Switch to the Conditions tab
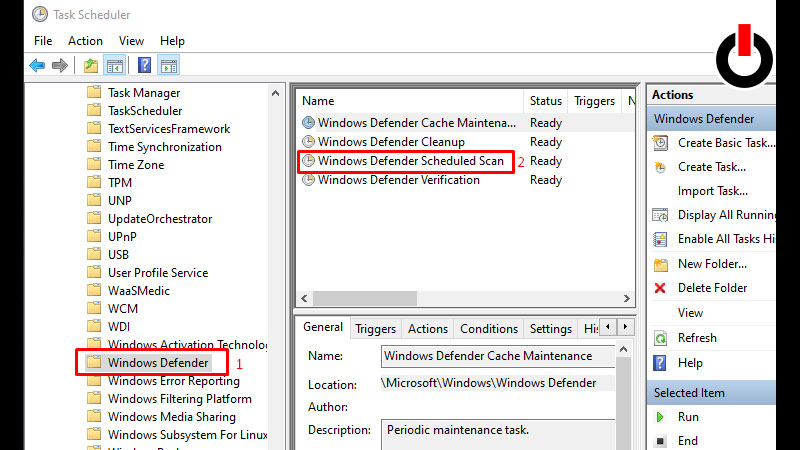The image size is (800, 450). (x=489, y=329)
